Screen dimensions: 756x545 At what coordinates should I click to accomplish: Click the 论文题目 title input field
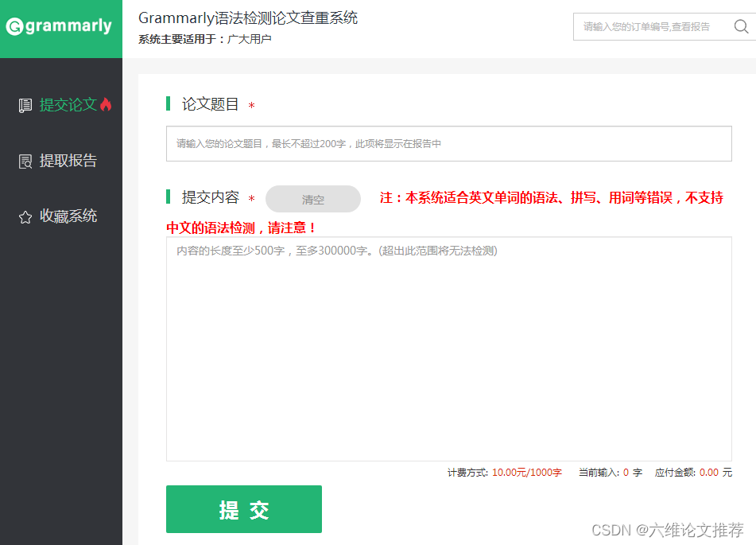pos(449,144)
